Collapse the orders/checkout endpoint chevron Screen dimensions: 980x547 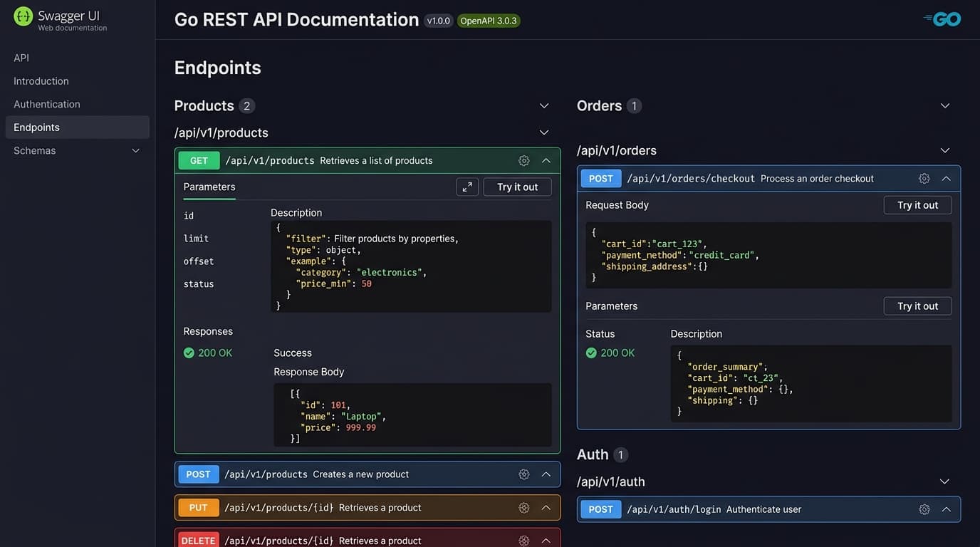point(947,179)
